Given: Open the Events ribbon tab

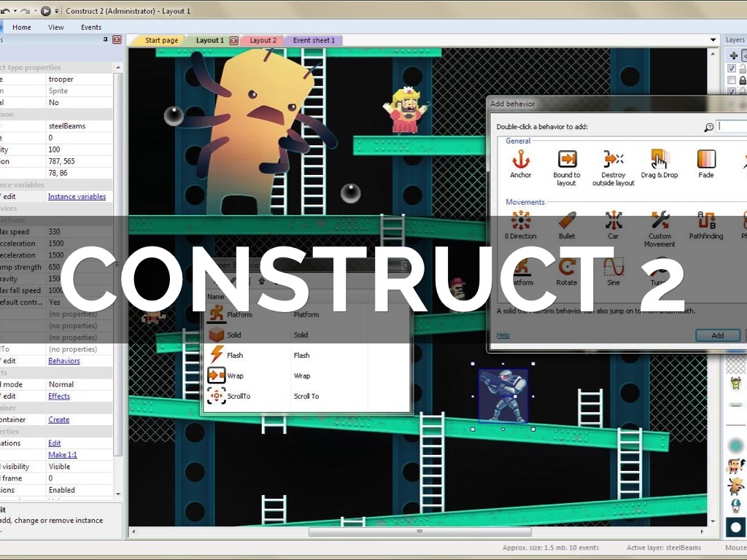Looking at the screenshot, I should (x=91, y=27).
